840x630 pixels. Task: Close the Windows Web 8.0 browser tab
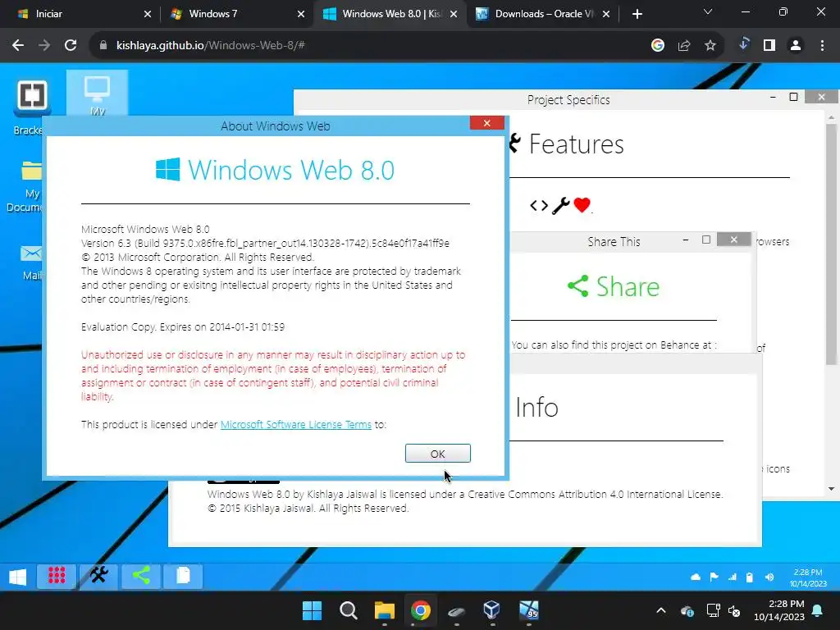pos(454,14)
